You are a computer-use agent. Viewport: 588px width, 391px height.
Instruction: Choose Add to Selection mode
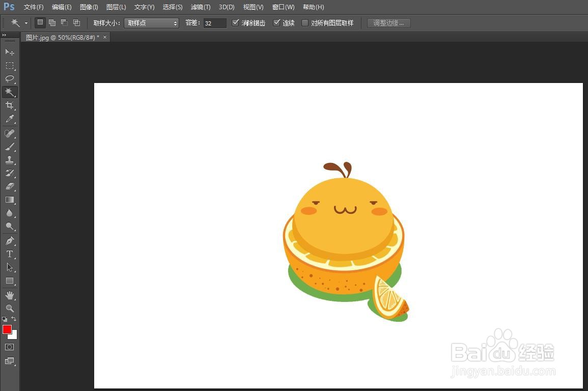pyautogui.click(x=52, y=23)
